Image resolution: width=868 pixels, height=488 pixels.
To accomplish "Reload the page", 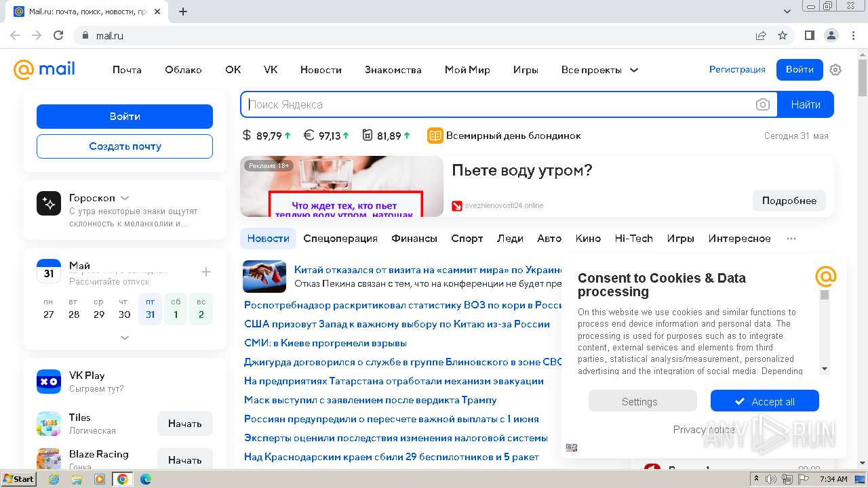I will 58,35.
